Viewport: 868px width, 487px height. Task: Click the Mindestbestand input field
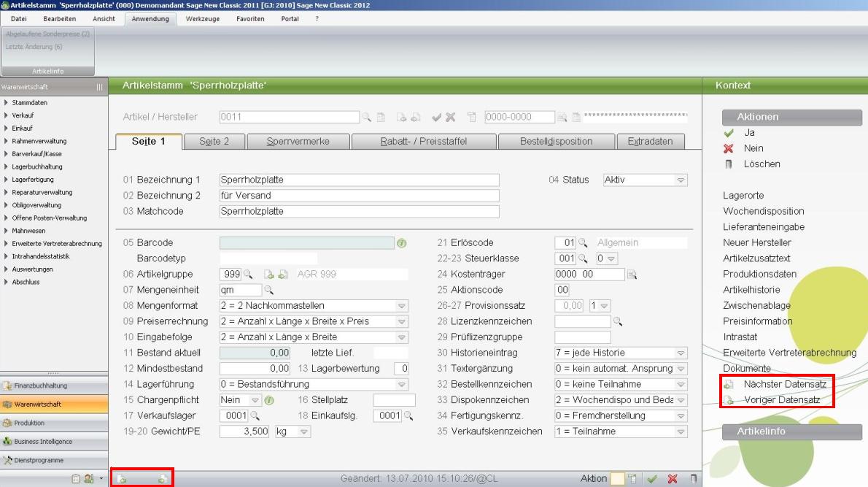click(x=255, y=369)
